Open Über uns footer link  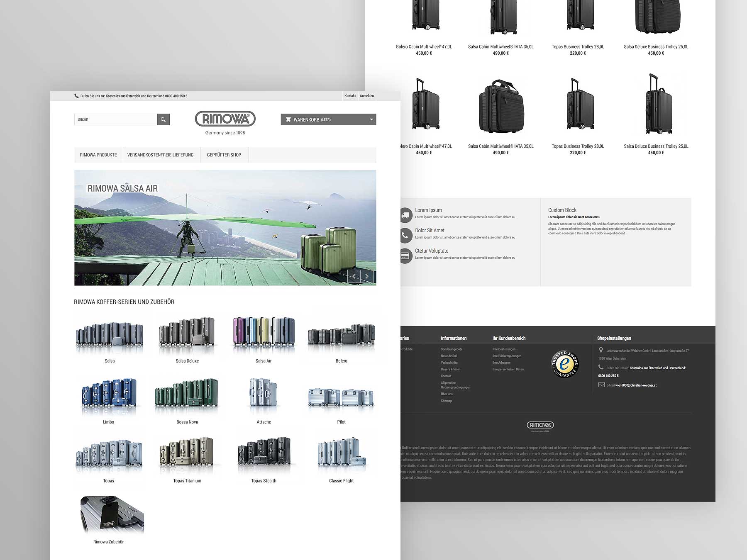447,394
